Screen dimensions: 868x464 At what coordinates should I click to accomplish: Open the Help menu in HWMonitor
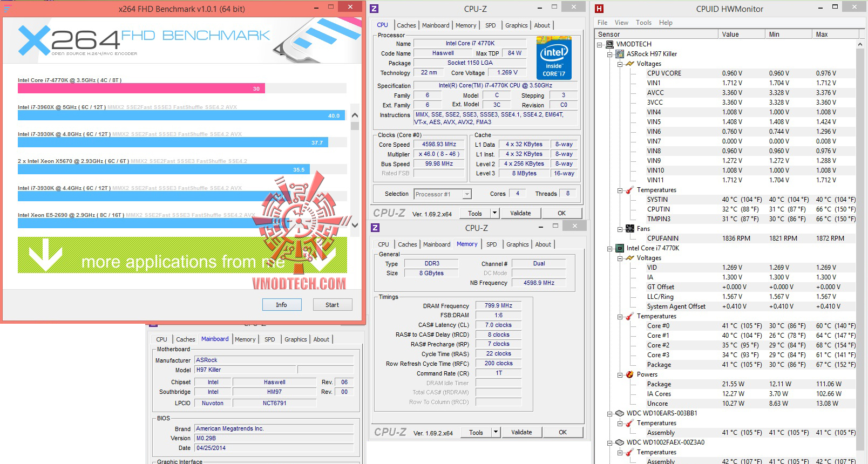click(666, 23)
